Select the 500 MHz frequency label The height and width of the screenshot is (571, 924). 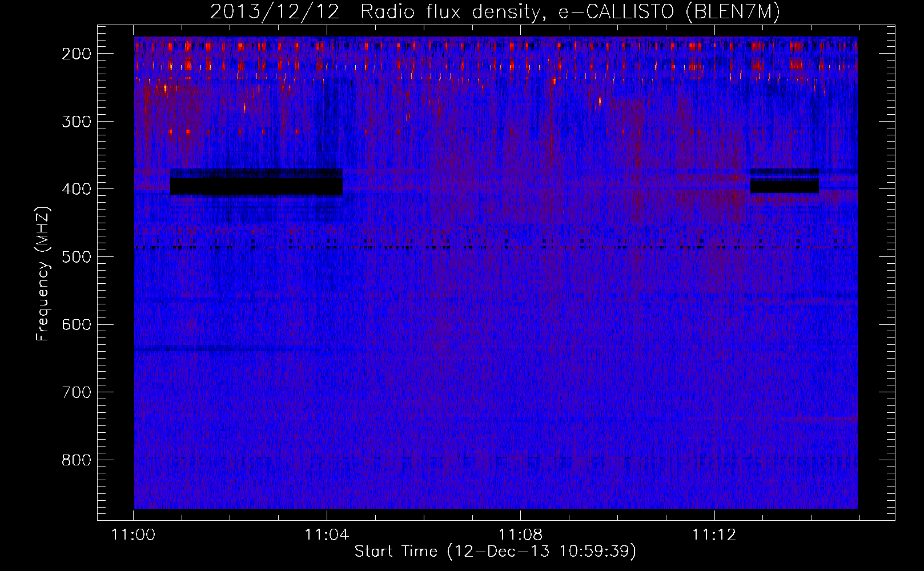point(77,257)
